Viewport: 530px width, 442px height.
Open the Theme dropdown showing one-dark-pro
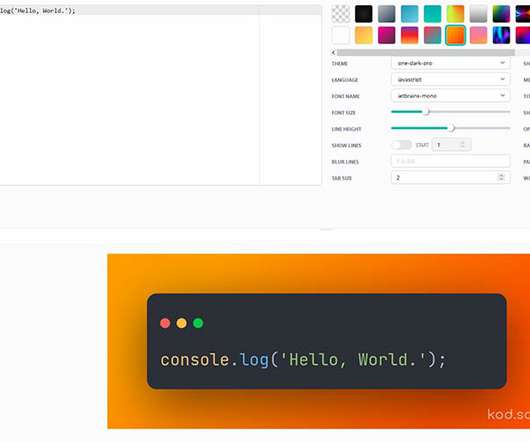451,63
